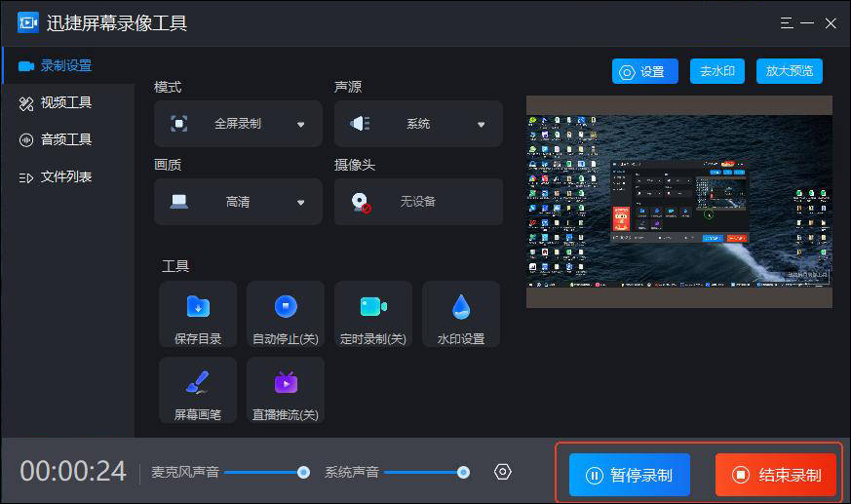Image resolution: width=851 pixels, height=504 pixels.
Task: Click the hexagon audio settings icon
Action: click(x=503, y=472)
